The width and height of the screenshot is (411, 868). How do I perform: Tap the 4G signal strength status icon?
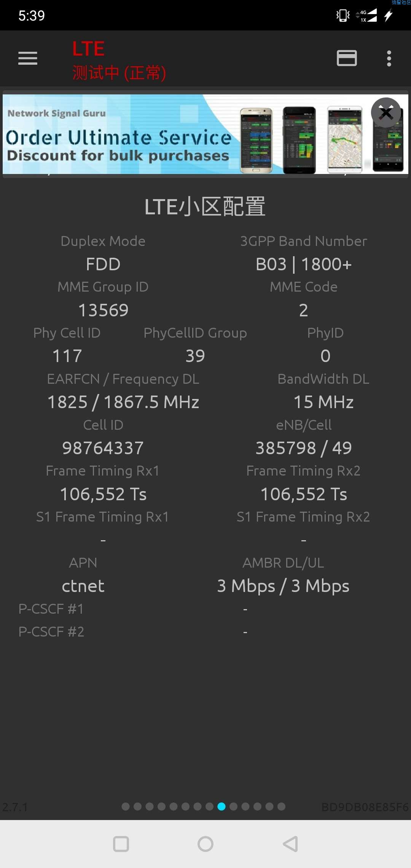coord(366,15)
